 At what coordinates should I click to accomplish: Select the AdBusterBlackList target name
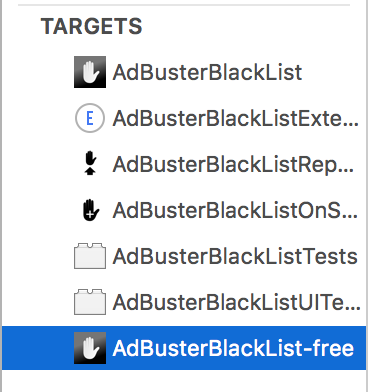coord(207,72)
